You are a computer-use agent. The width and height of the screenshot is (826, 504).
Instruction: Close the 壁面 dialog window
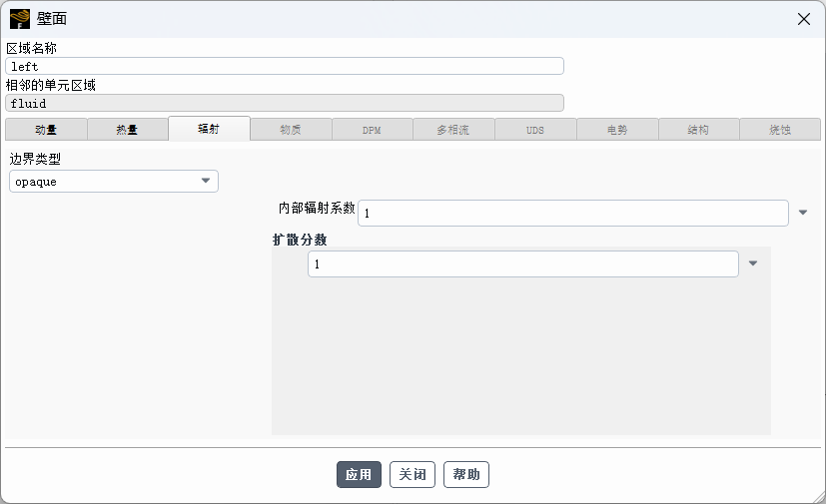click(x=803, y=19)
